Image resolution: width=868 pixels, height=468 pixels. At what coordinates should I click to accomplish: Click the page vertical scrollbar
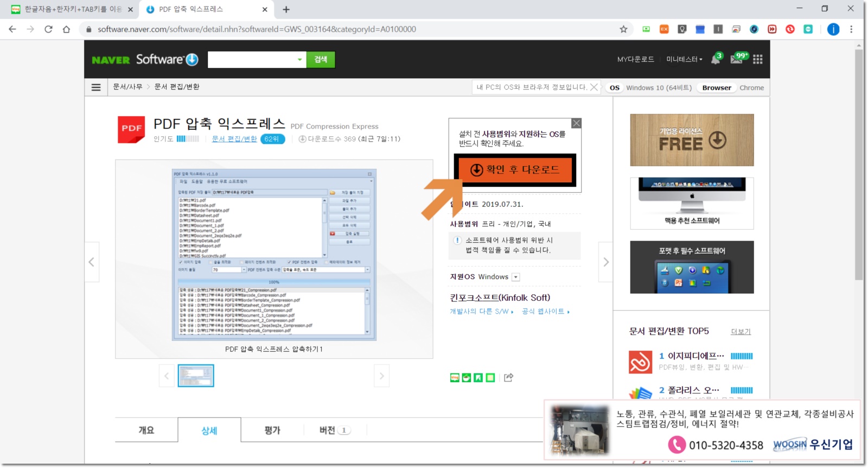859,166
